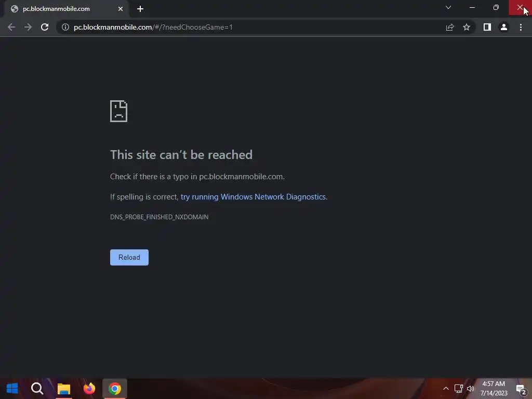The height and width of the screenshot is (399, 532).
Task: Close the Chrome window
Action: (520, 7)
